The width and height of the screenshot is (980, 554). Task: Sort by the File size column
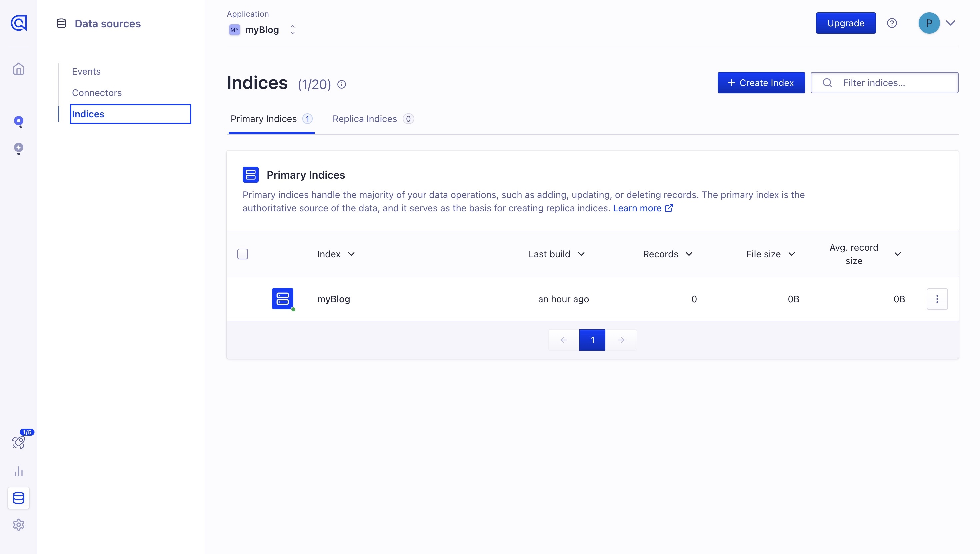click(x=771, y=254)
